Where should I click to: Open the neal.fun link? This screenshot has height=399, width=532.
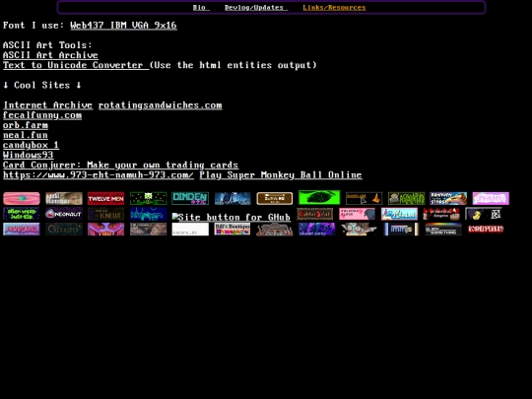[26, 135]
